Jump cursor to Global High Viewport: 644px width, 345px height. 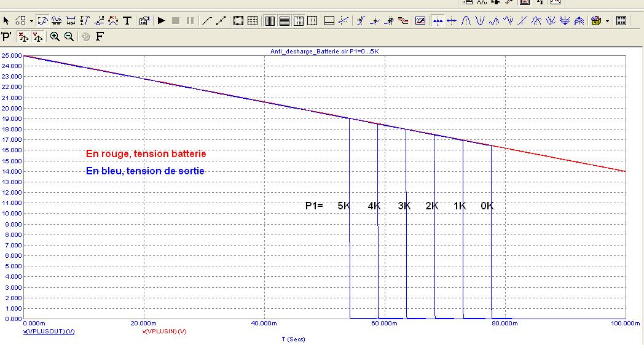click(579, 20)
